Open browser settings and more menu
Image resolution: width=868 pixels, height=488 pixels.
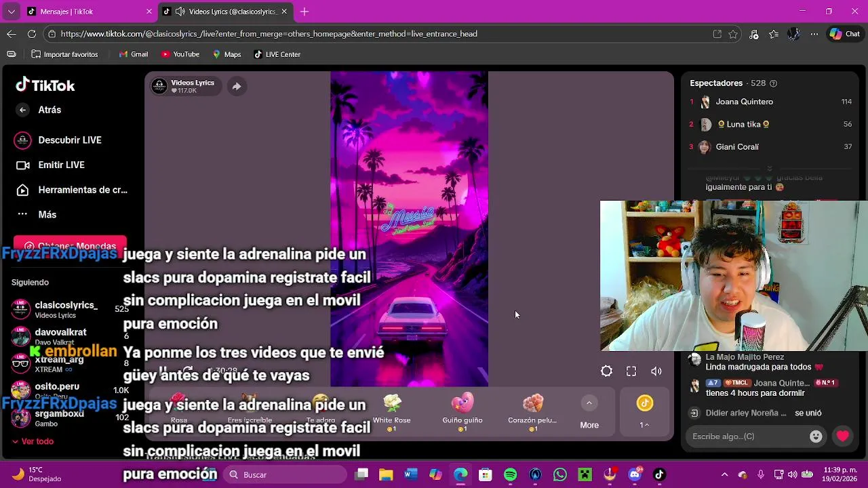point(814,34)
